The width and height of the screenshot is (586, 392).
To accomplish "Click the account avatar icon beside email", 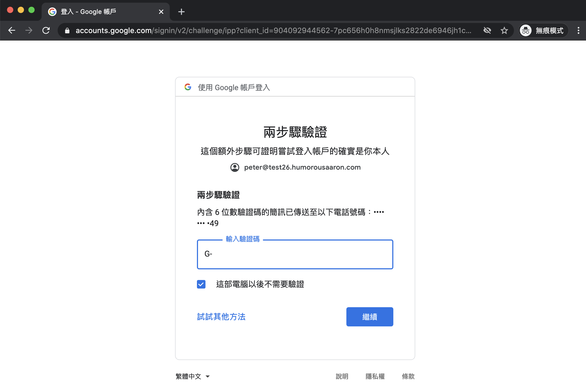I will tap(235, 167).
